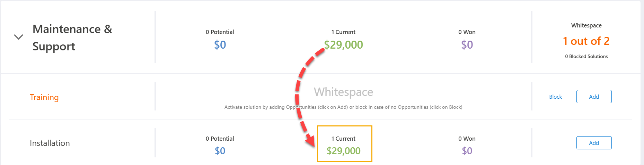Viewport: 644px width, 165px height.
Task: Click the "0 Blocked Solutions" text
Action: [x=586, y=56]
